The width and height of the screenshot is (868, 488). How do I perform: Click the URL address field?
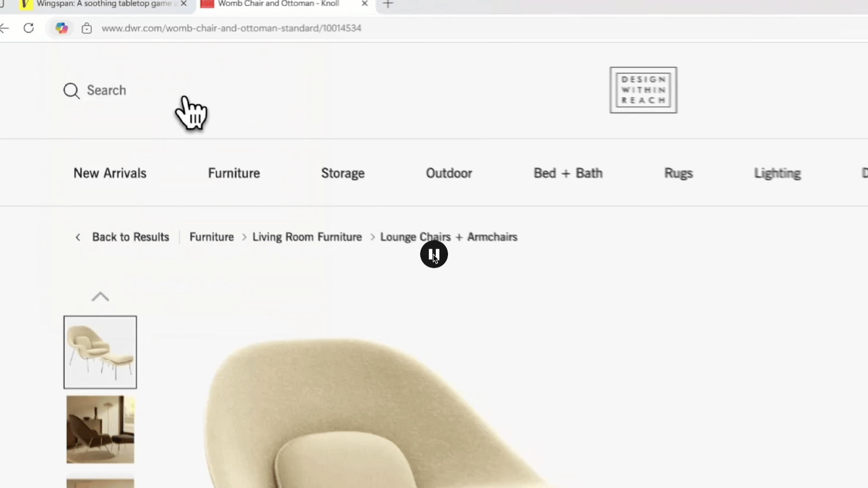[231, 28]
